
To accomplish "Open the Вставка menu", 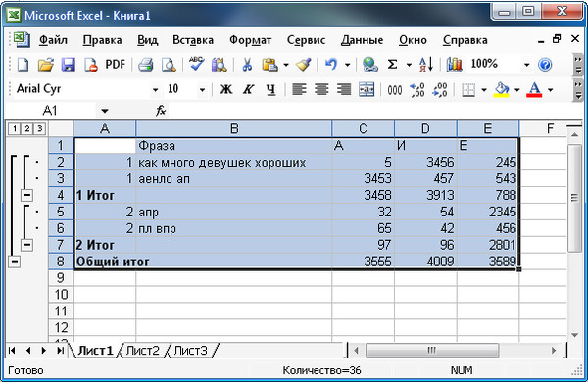I will pyautogui.click(x=193, y=40).
